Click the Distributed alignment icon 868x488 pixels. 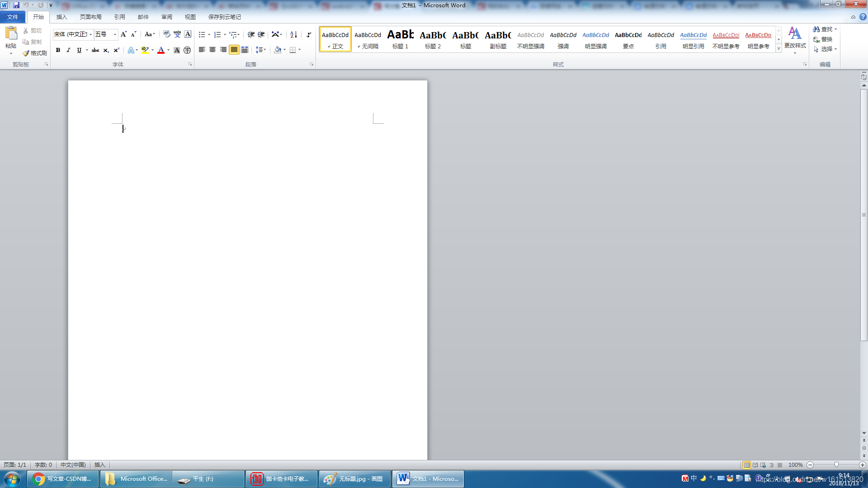point(245,50)
